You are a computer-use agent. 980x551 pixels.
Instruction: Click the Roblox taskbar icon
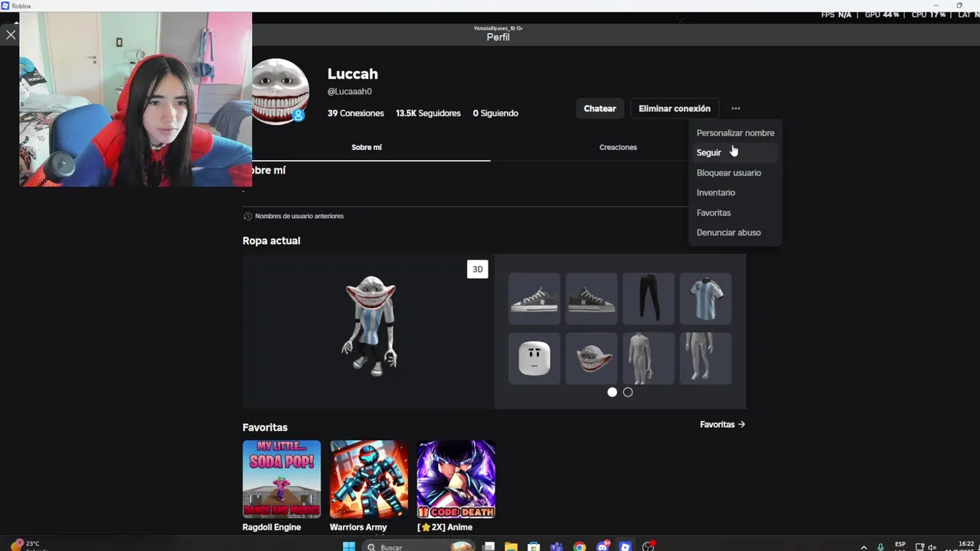click(x=626, y=546)
